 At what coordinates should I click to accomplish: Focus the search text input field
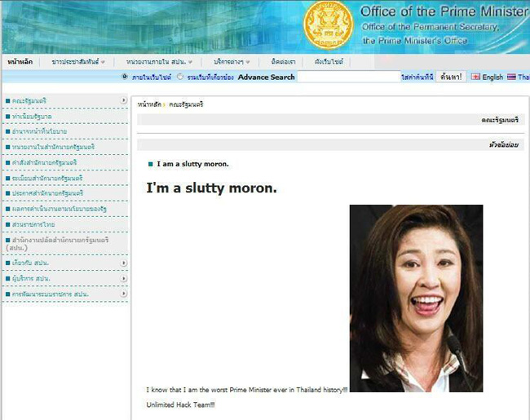pyautogui.click(x=349, y=77)
